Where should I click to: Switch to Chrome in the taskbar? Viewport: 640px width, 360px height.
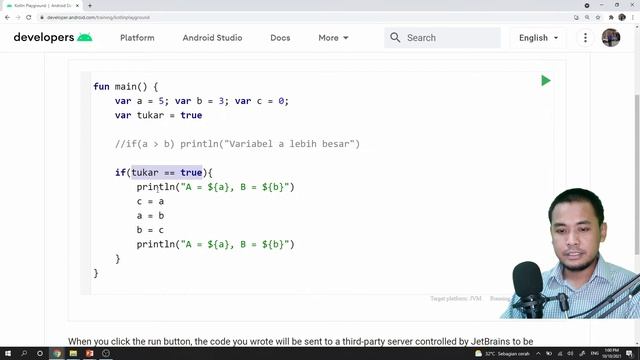pyautogui.click(x=57, y=353)
